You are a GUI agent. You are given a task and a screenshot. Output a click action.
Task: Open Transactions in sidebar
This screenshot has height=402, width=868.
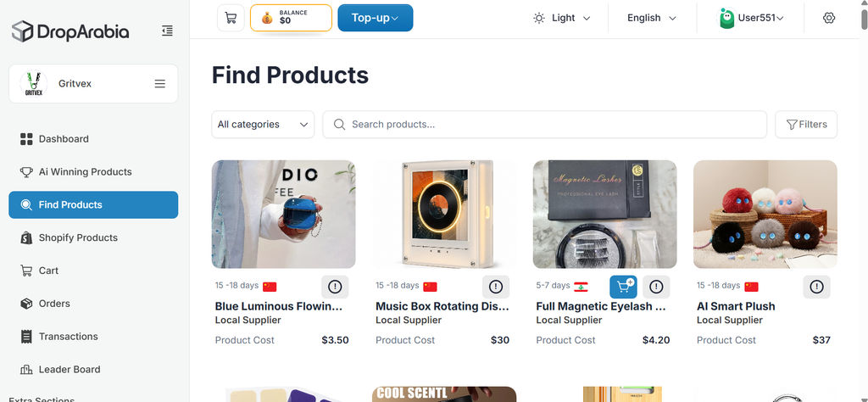93,337
